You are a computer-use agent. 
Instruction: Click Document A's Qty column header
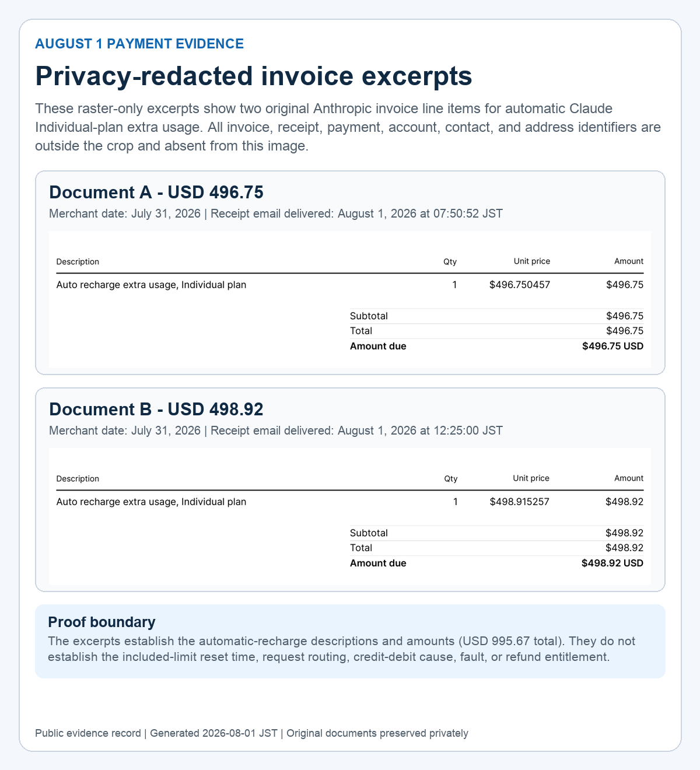click(450, 262)
